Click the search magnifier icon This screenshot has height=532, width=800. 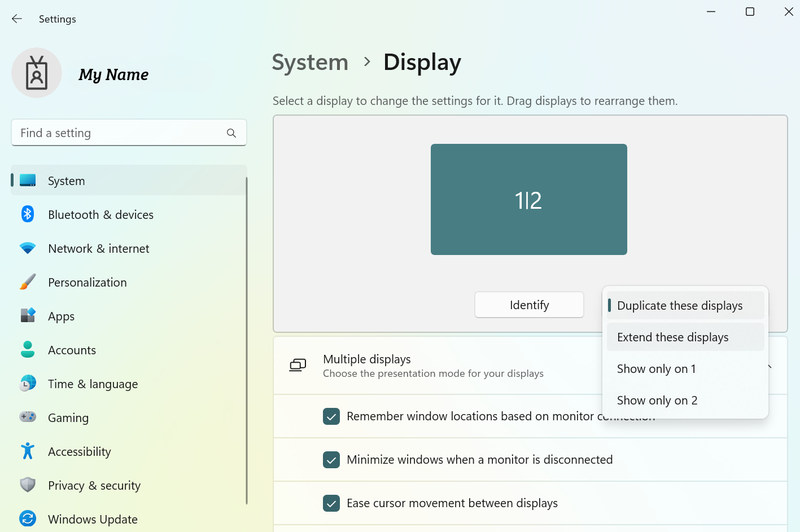[x=231, y=133]
